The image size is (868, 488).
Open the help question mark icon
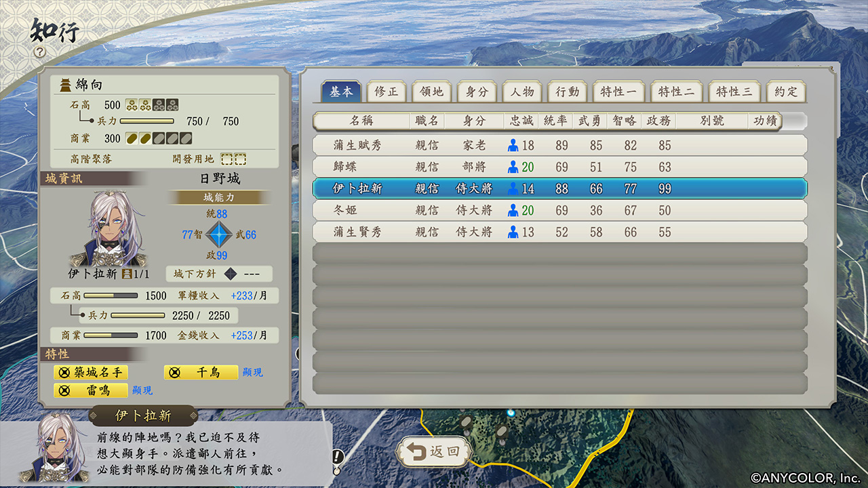pyautogui.click(x=40, y=52)
